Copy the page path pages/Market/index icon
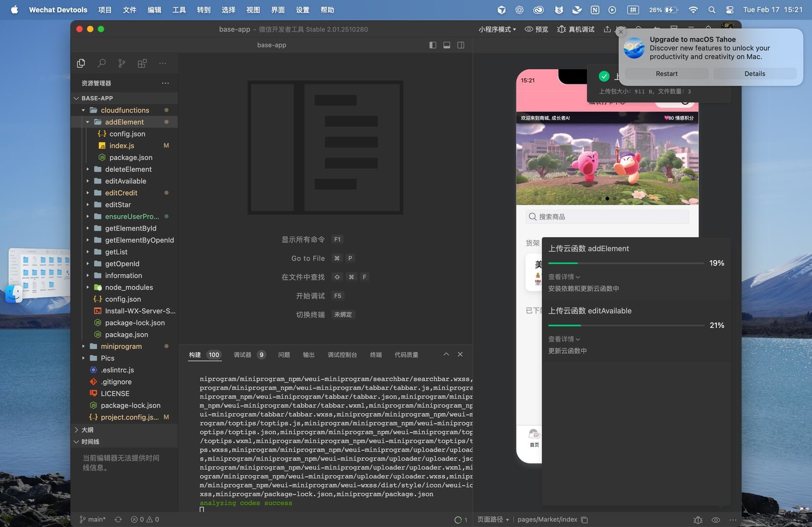 pos(584,520)
